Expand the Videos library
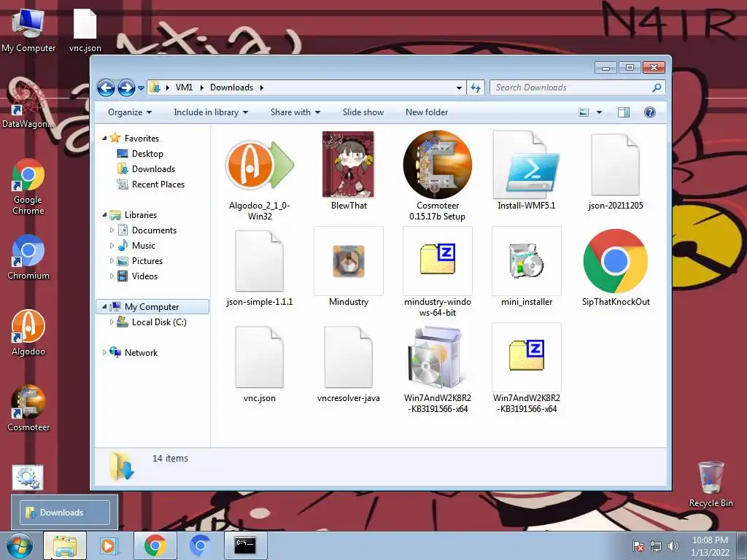Screen dimensions: 747x560 click(112, 276)
